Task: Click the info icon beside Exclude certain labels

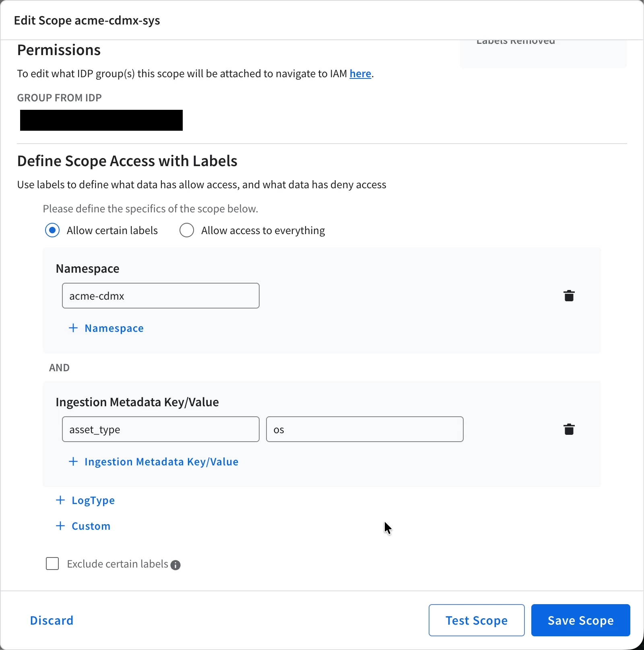Action: coord(175,565)
